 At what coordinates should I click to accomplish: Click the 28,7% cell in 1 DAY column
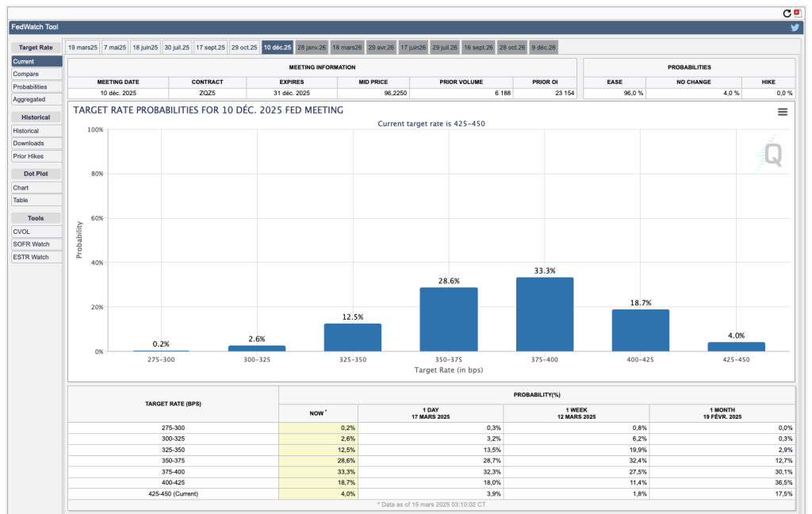click(x=431, y=461)
